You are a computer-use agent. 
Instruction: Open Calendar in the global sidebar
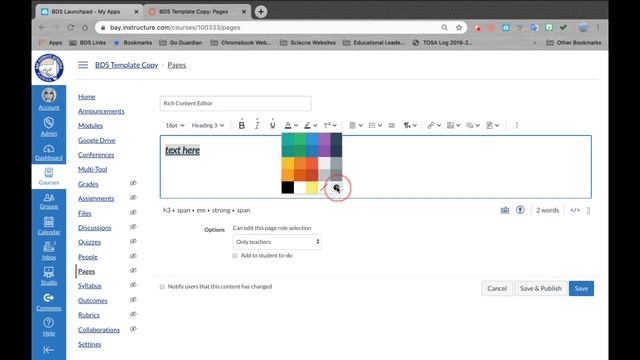click(x=49, y=226)
